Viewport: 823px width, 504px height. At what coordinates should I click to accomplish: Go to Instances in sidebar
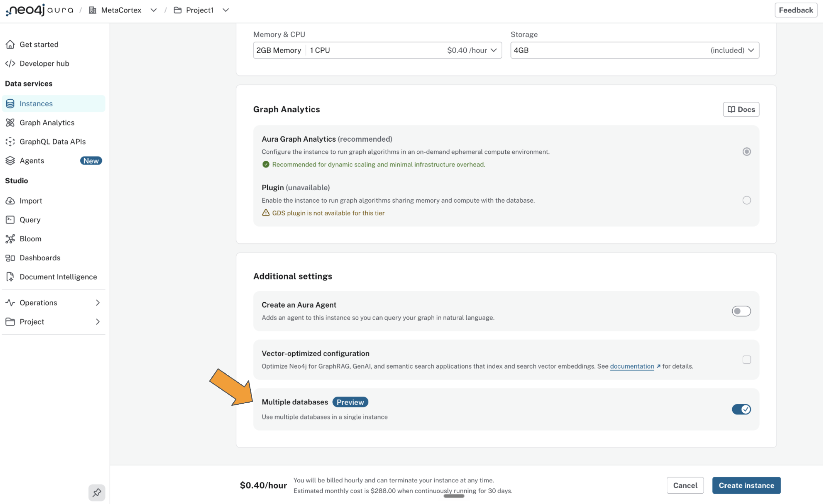pos(53,103)
